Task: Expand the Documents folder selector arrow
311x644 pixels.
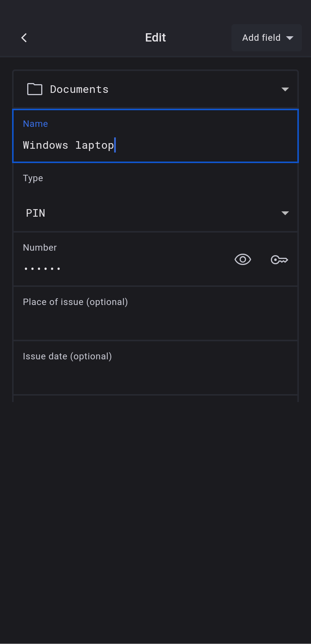Action: click(x=285, y=89)
